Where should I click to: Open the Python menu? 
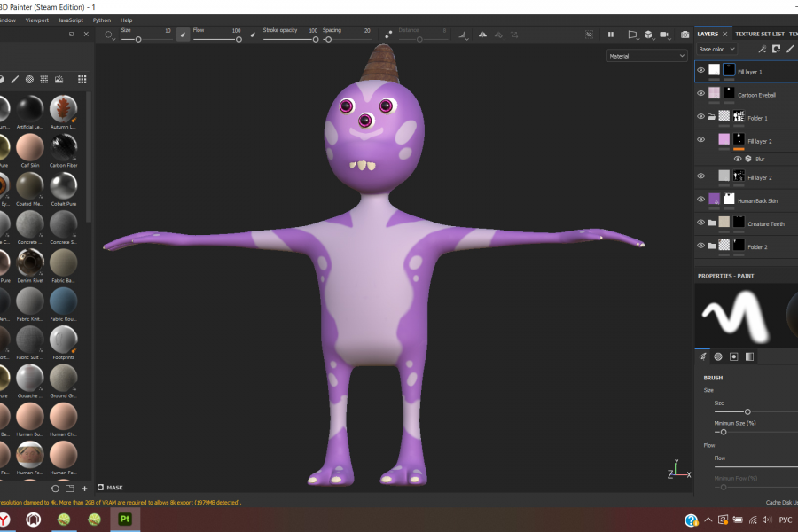point(102,20)
